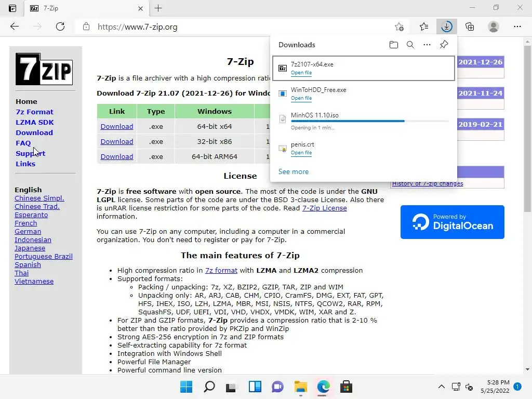Open Microsoft Store from taskbar
The height and width of the screenshot is (399, 532).
click(346, 387)
